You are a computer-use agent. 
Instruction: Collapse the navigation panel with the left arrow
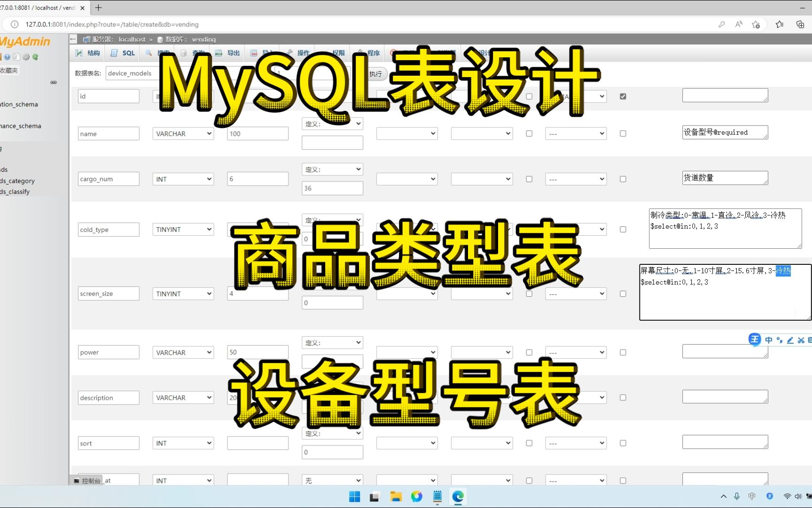[73, 39]
